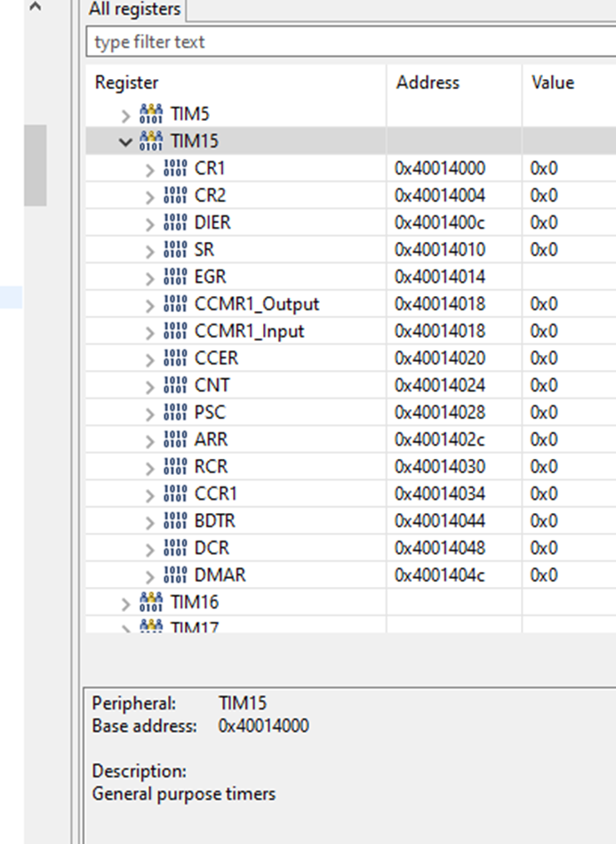Select the ARR register name
This screenshot has height=844, width=616.
pos(211,439)
